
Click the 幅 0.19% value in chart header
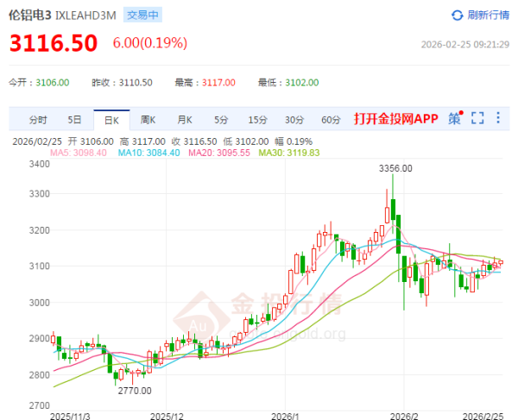(294, 141)
